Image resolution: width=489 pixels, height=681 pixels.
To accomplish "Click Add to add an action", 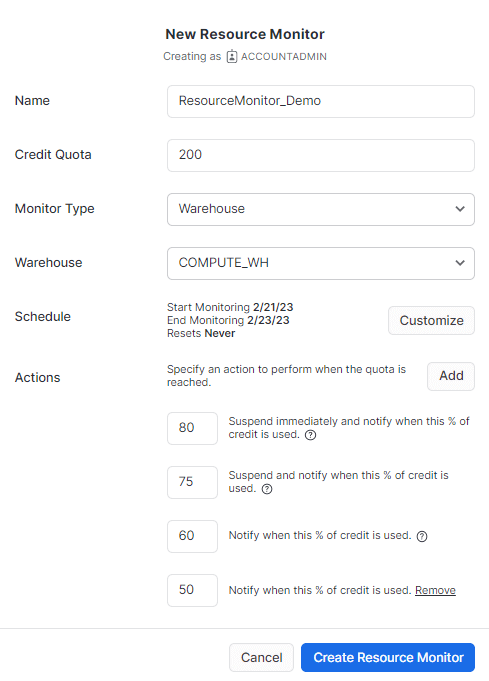I will tap(451, 376).
